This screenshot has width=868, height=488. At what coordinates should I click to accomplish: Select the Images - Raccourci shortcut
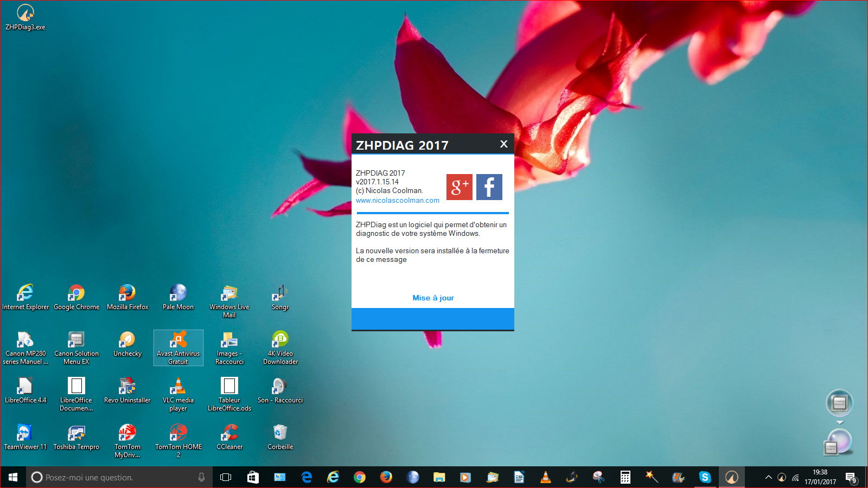coord(229,348)
